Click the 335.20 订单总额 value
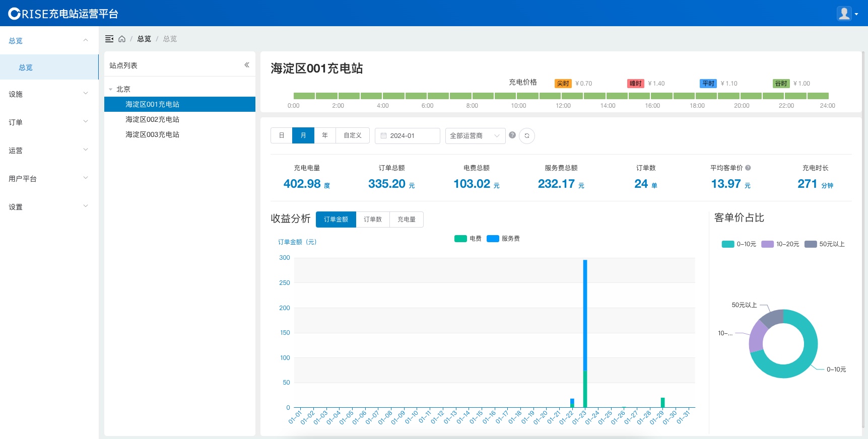 coord(387,184)
